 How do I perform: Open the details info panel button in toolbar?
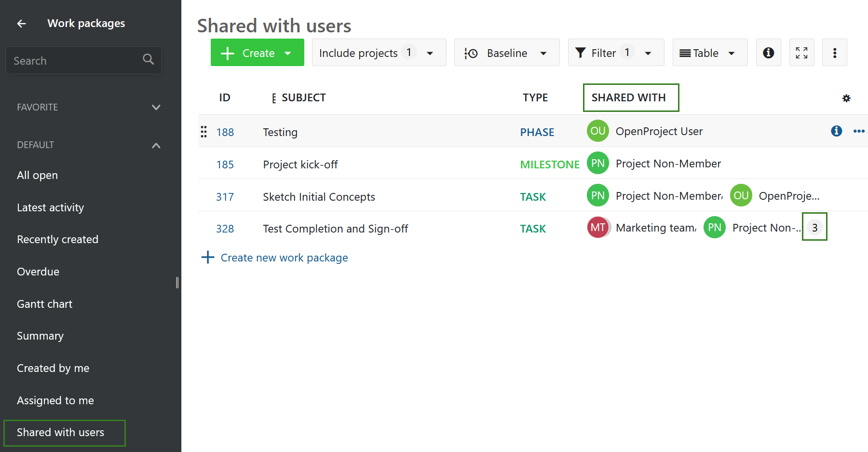[768, 53]
